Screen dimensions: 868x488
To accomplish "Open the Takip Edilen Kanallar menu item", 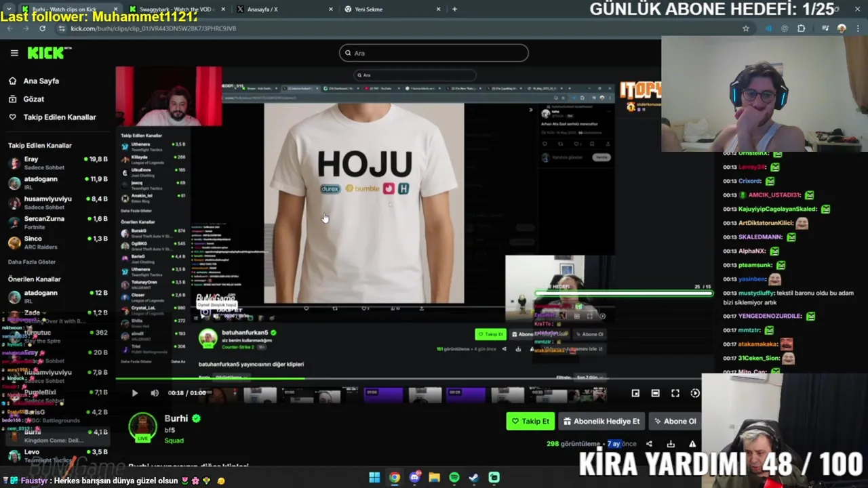I will (53, 117).
